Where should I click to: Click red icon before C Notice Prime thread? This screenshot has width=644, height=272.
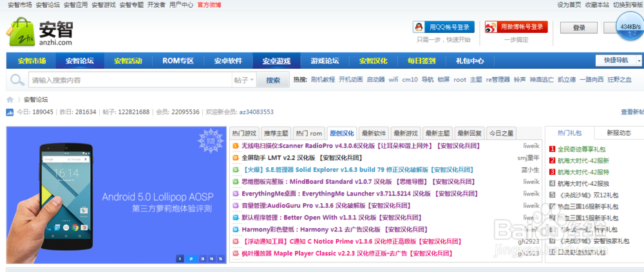(x=235, y=242)
